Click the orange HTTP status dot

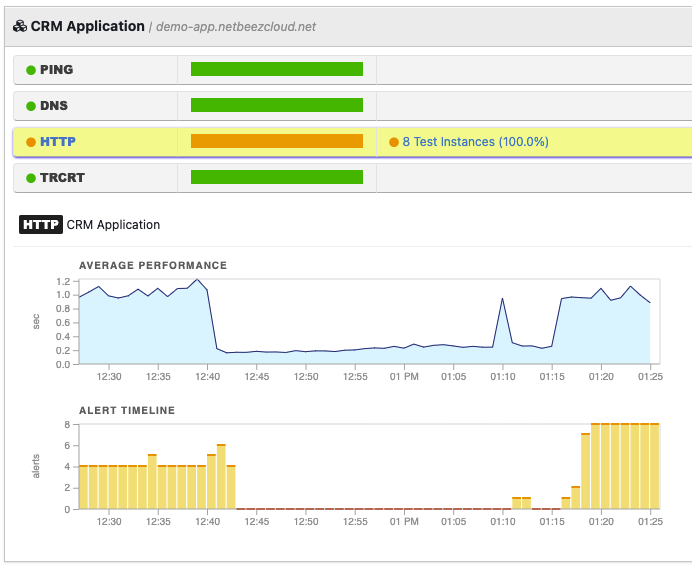point(31,142)
